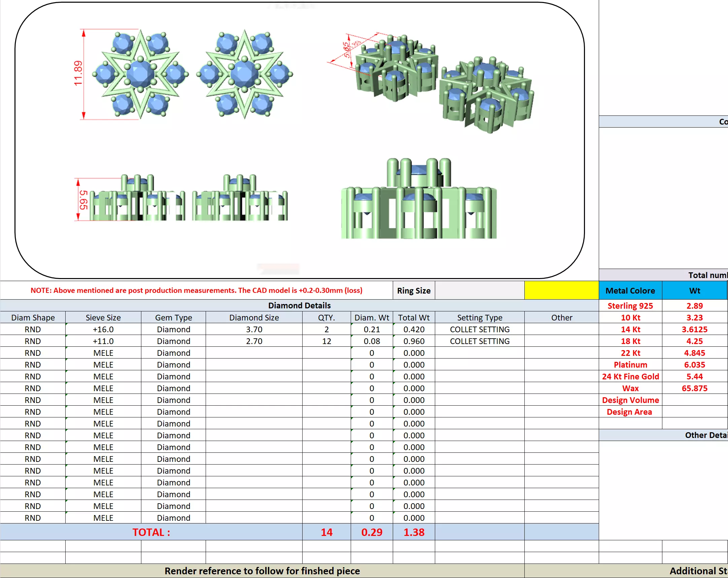Select the +16.0 sieve size cell
728x578 pixels.
[x=103, y=329]
